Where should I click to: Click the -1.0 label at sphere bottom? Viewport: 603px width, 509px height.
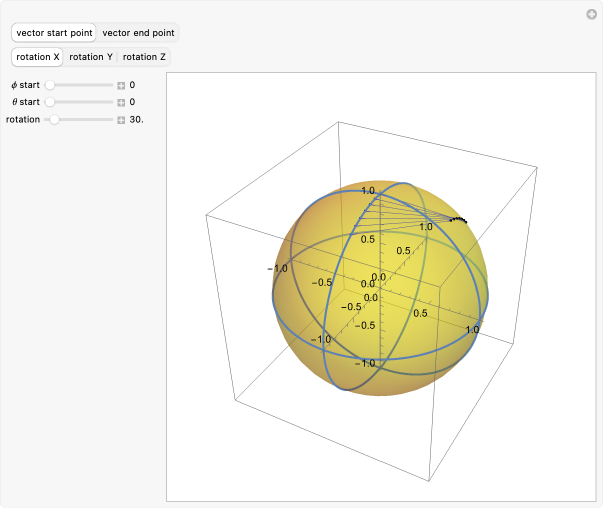(x=365, y=363)
